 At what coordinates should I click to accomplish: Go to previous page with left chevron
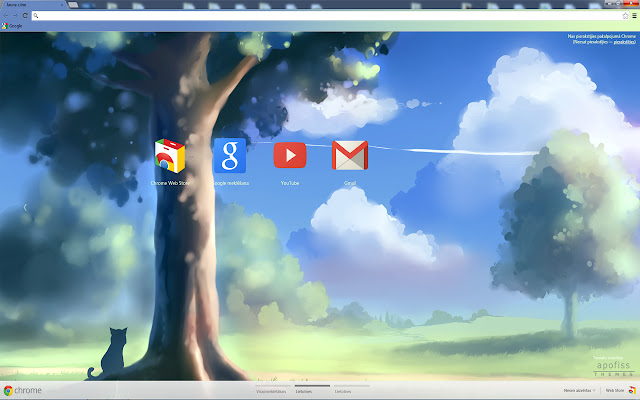(x=25, y=207)
